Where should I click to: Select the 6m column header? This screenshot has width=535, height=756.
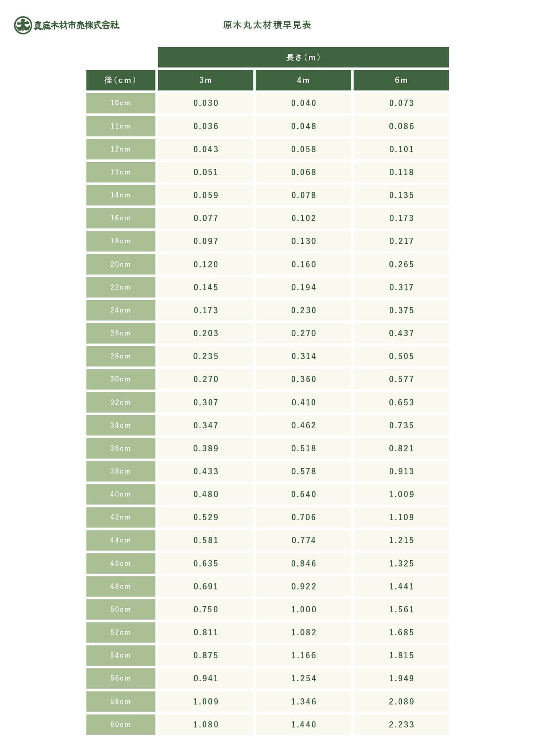tap(401, 80)
